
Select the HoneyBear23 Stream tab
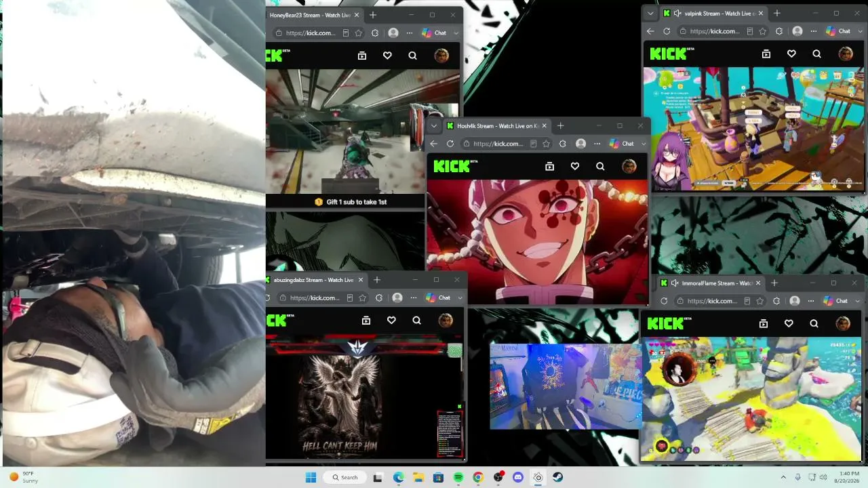[315, 15]
